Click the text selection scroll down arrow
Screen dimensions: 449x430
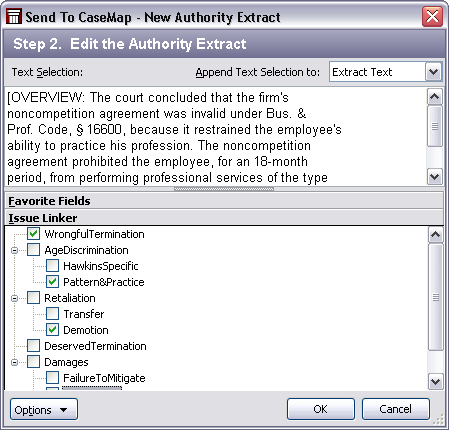click(x=435, y=177)
